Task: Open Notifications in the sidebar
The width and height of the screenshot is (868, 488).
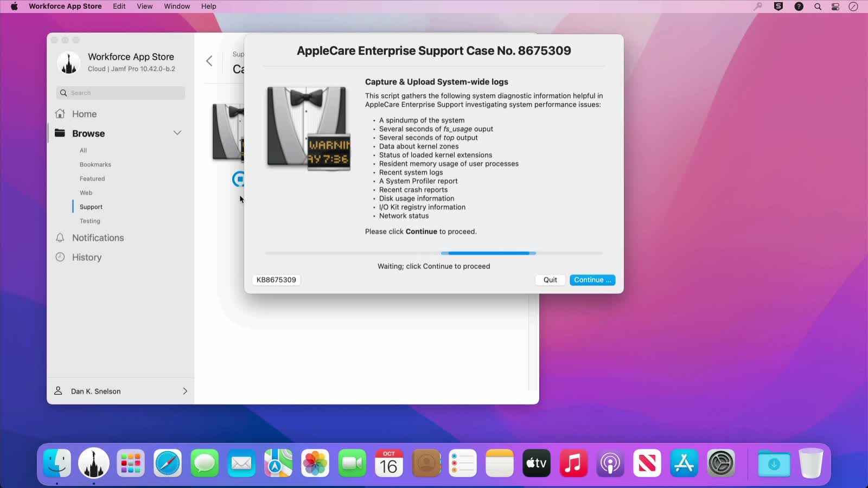Action: 98,237
